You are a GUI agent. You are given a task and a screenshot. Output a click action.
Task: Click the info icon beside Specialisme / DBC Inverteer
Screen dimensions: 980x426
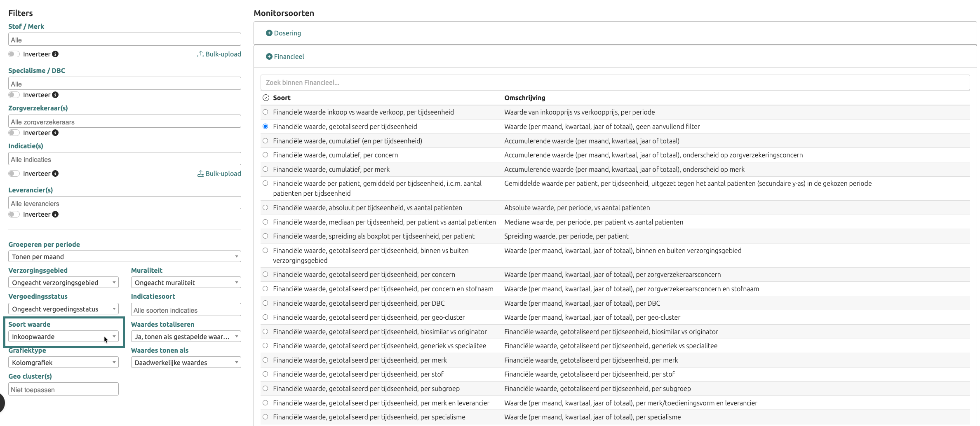tap(55, 95)
